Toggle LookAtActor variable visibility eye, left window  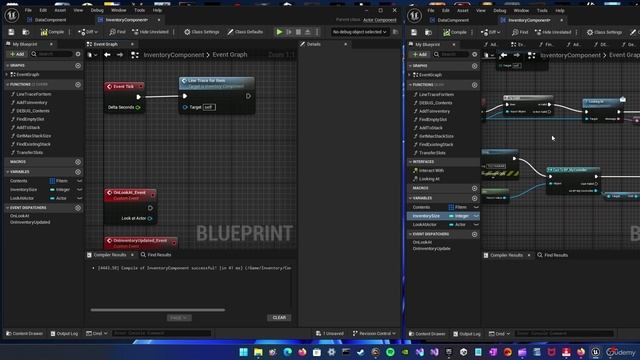pyautogui.click(x=79, y=198)
